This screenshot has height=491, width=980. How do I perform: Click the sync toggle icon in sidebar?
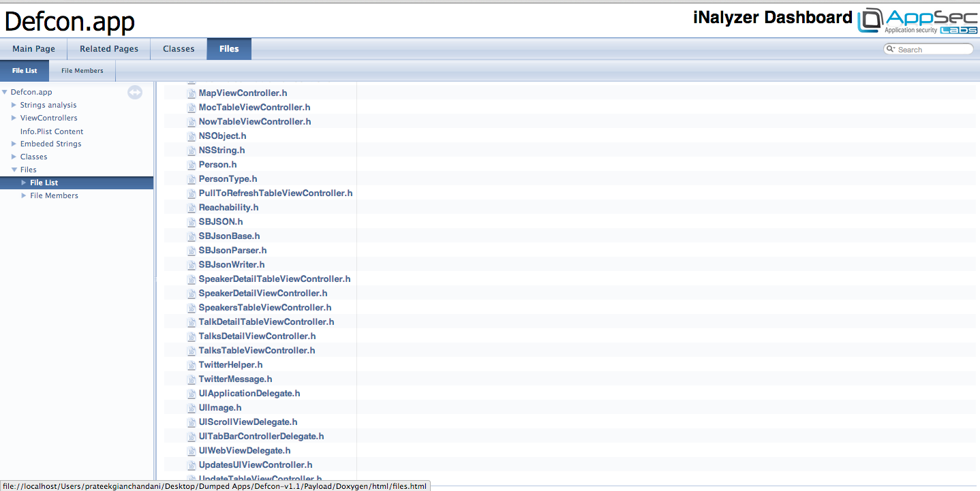coord(135,93)
